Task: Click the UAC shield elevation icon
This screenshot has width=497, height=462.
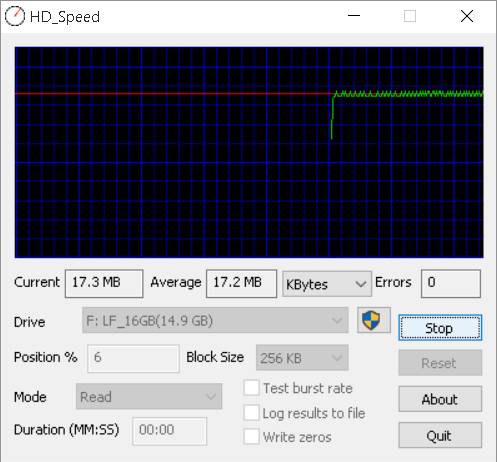Action: (374, 320)
